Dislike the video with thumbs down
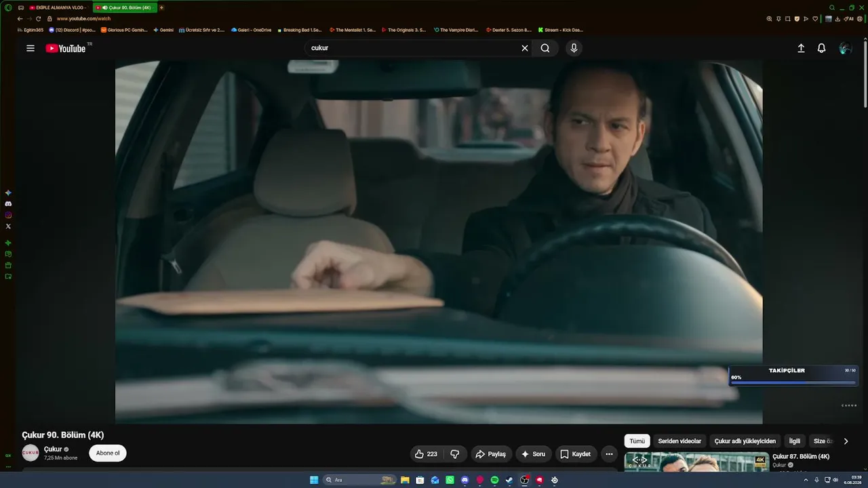The image size is (868, 488). (455, 454)
